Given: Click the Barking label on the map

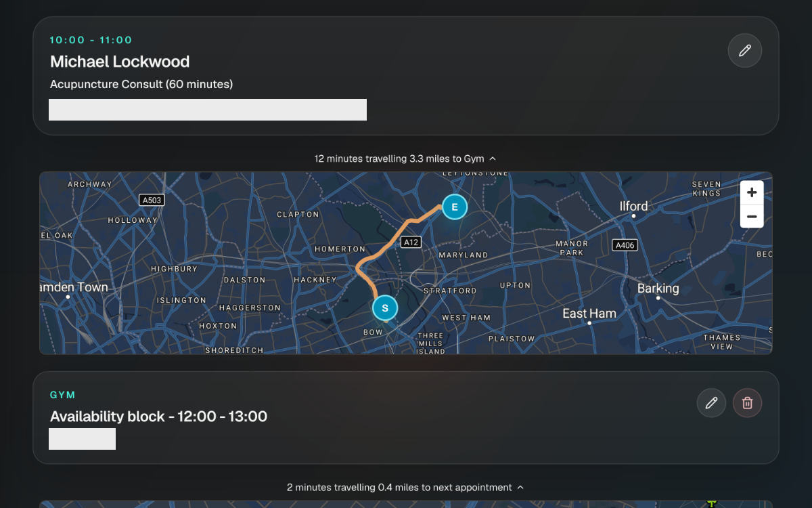Looking at the screenshot, I should click(x=658, y=289).
